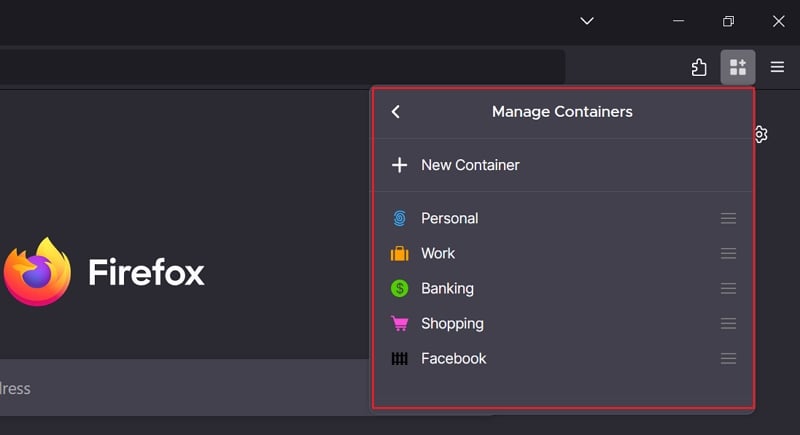800x435 pixels.
Task: Click the drag handle for Work container
Action: point(728,253)
